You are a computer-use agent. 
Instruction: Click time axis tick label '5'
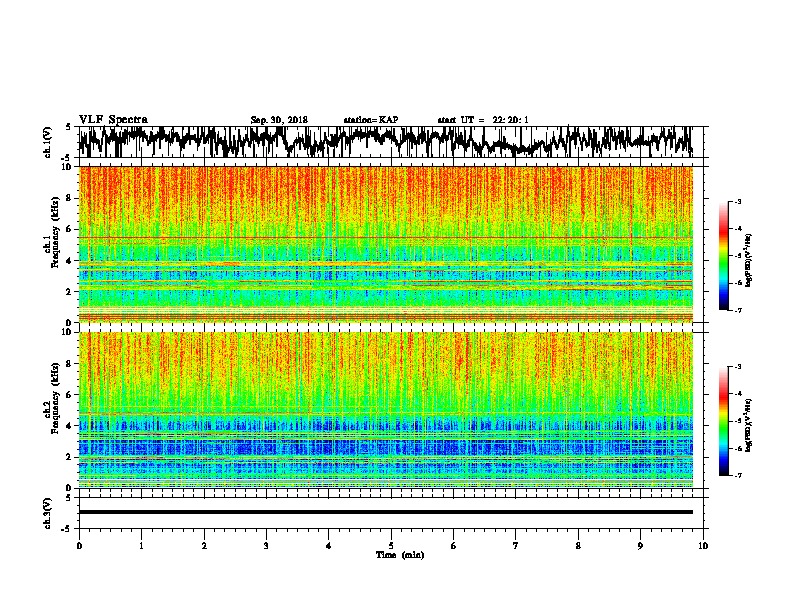(x=391, y=546)
